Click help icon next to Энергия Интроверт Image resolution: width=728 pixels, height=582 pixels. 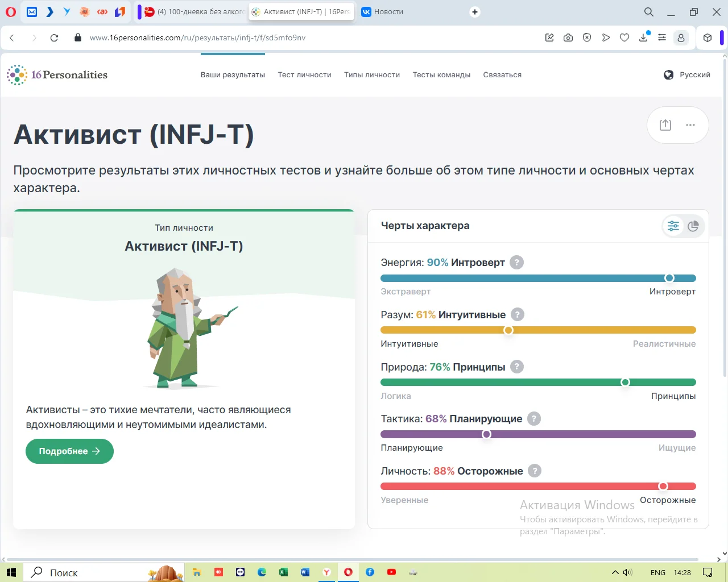click(516, 263)
